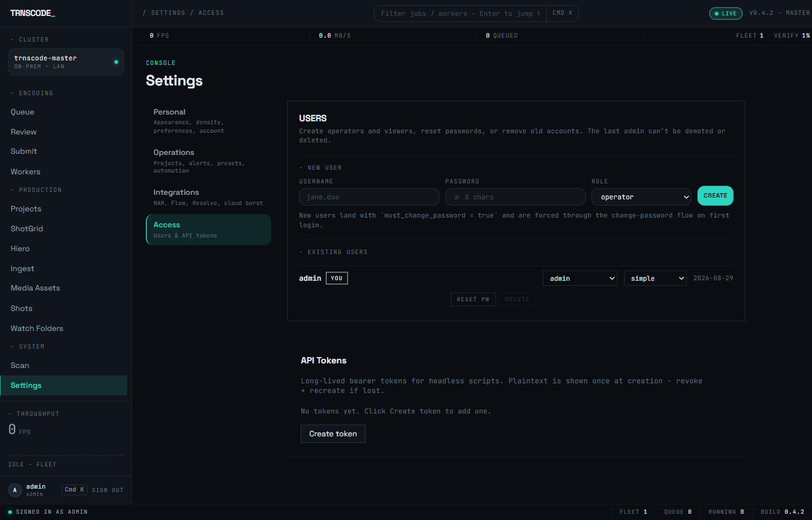This screenshot has height=520, width=812.
Task: Click FLEET 1 in the bottom status bar
Action: click(x=633, y=512)
